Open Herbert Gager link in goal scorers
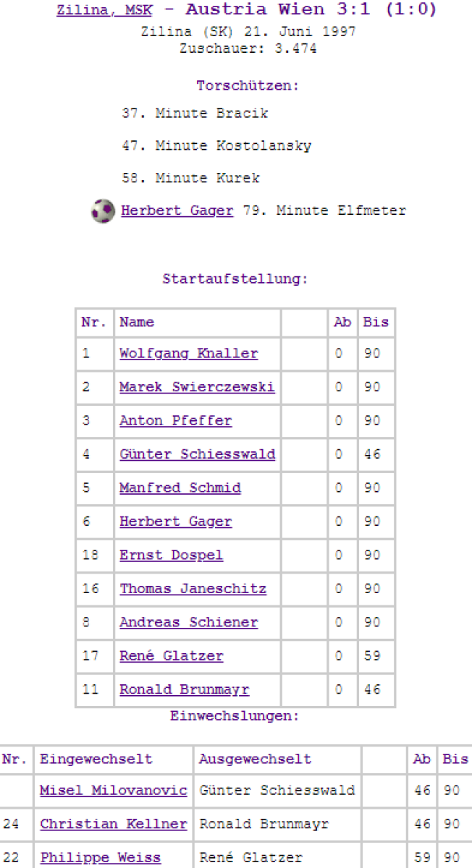Image resolution: width=472 pixels, height=868 pixels. click(177, 210)
